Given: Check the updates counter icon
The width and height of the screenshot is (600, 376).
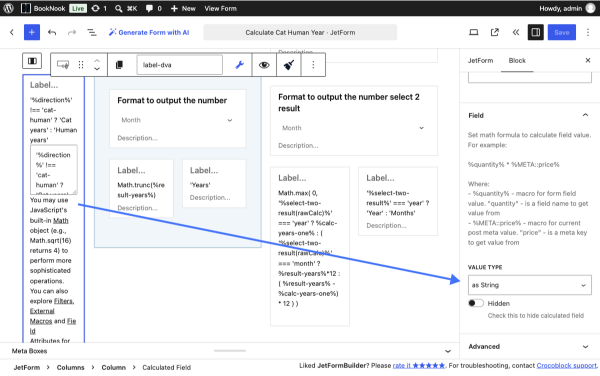Looking at the screenshot, I should (99, 8).
